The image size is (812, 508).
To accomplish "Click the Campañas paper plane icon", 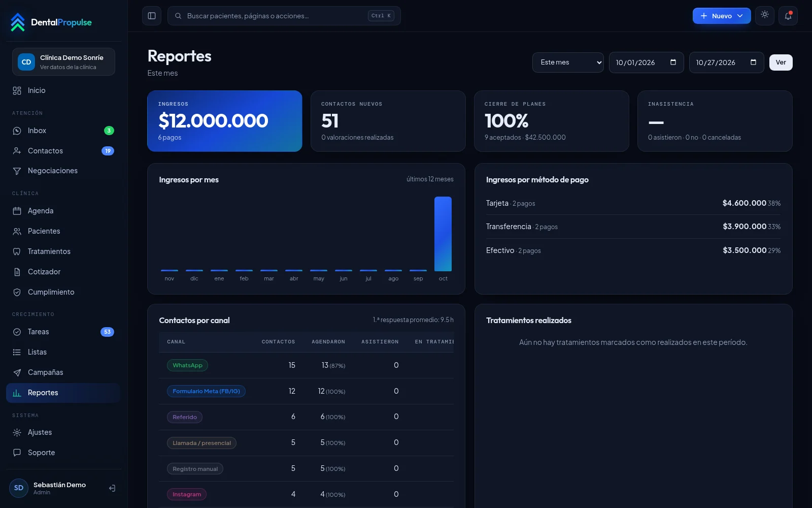I will pos(17,372).
